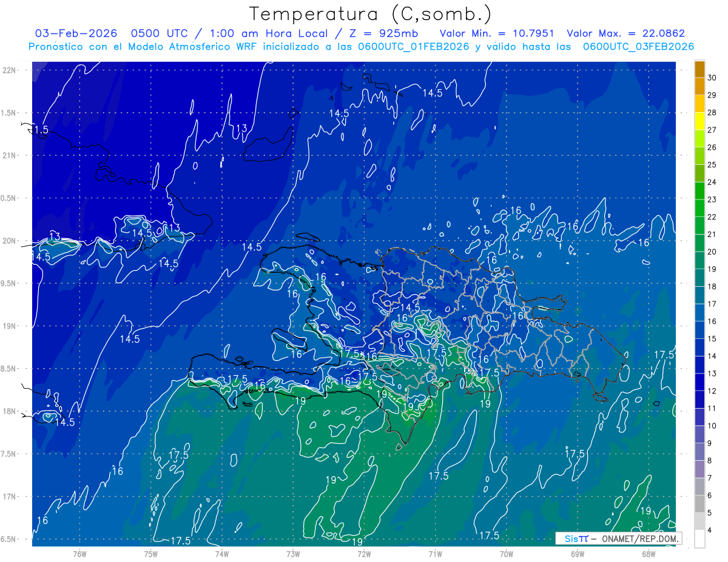Click the purple swatch between 7 and 8
Viewport: 728px width, 562px height.
pos(700,469)
